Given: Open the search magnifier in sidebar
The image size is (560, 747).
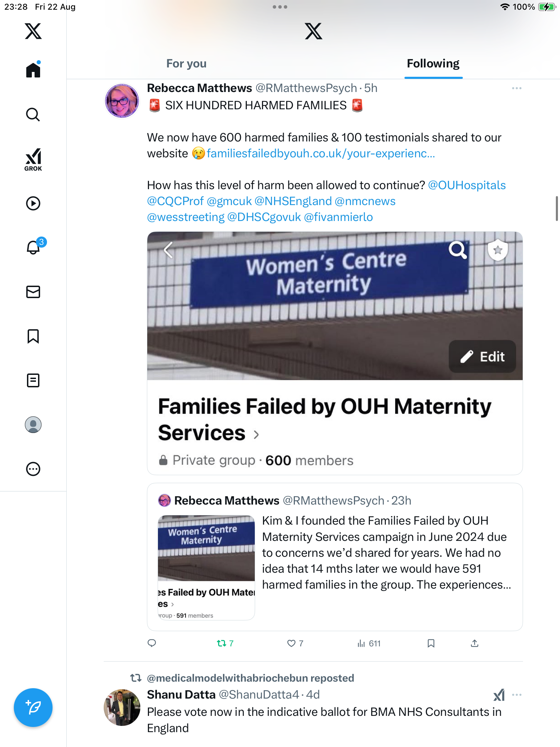Looking at the screenshot, I should pos(33,114).
